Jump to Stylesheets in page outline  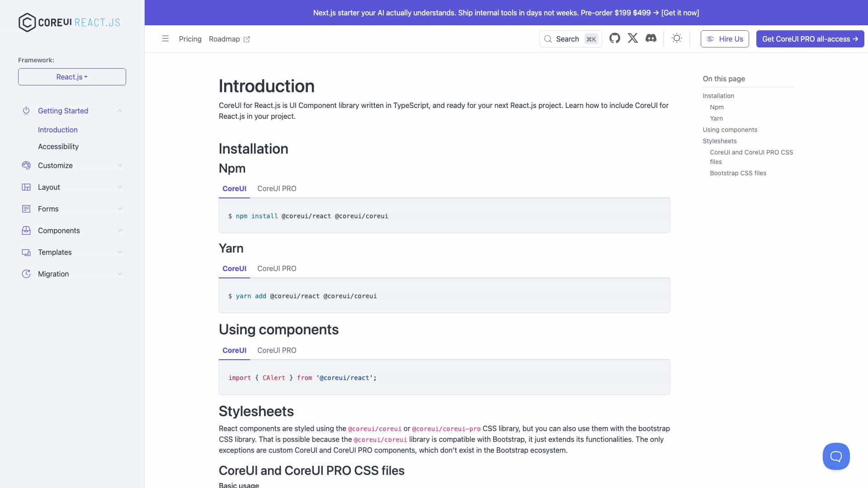719,141
